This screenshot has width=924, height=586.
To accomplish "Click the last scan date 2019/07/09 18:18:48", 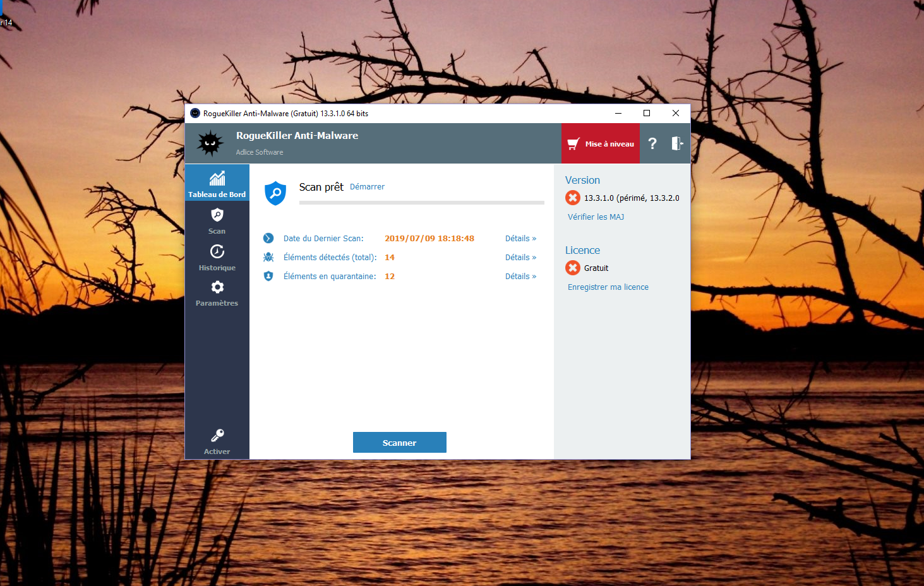I will 429,238.
